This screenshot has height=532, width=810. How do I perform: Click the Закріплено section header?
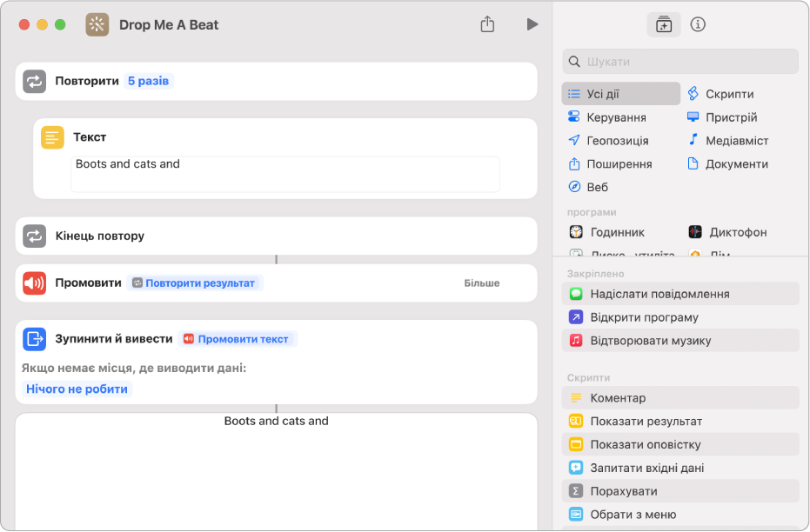pos(595,274)
